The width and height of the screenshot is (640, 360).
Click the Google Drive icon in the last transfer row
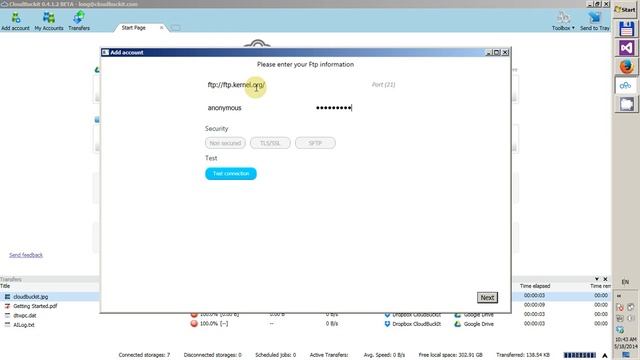pyautogui.click(x=458, y=324)
